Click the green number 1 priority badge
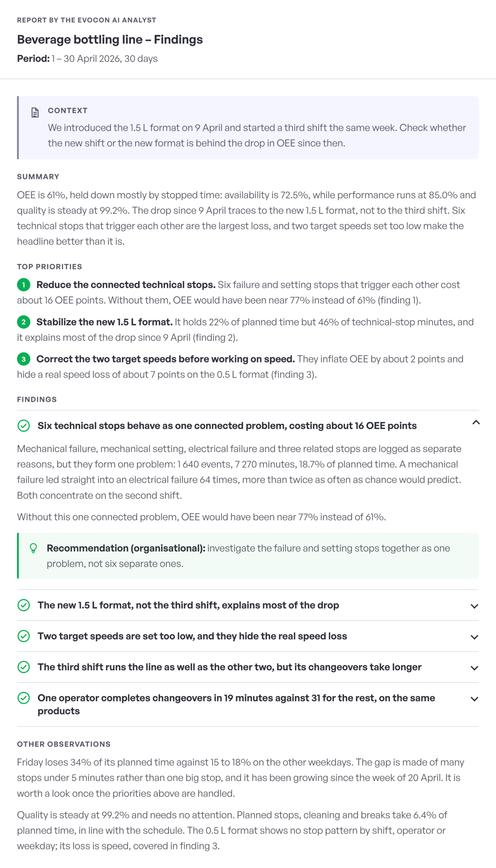Viewport: 496px width, 868px height. (23, 285)
